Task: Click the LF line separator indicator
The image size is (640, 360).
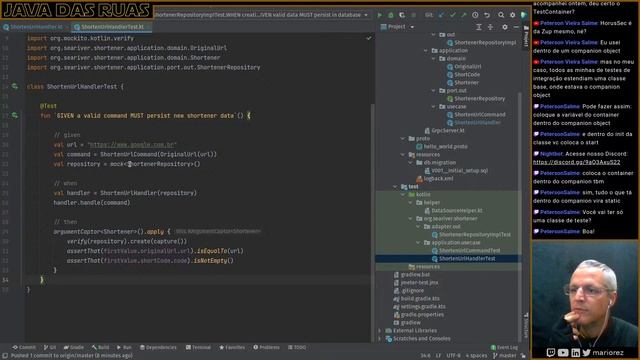Action: click(x=438, y=356)
